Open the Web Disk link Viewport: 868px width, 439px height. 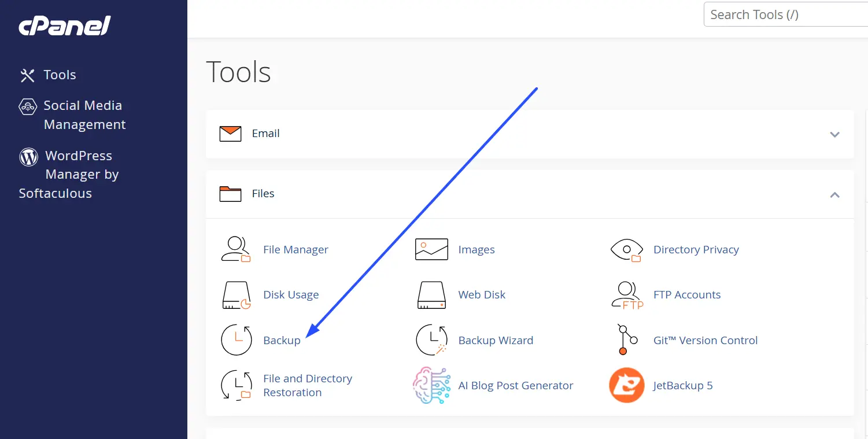pyautogui.click(x=482, y=295)
